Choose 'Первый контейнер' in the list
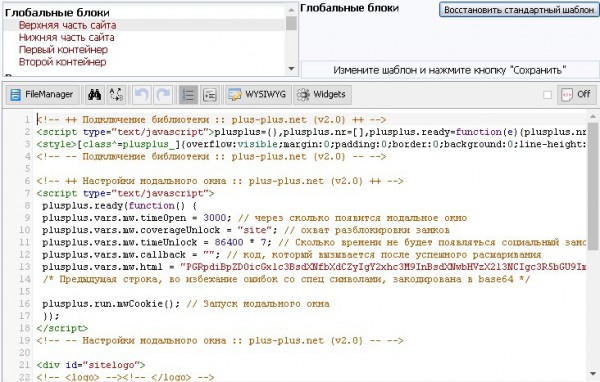Image resolution: width=600 pixels, height=382 pixels. (x=64, y=50)
